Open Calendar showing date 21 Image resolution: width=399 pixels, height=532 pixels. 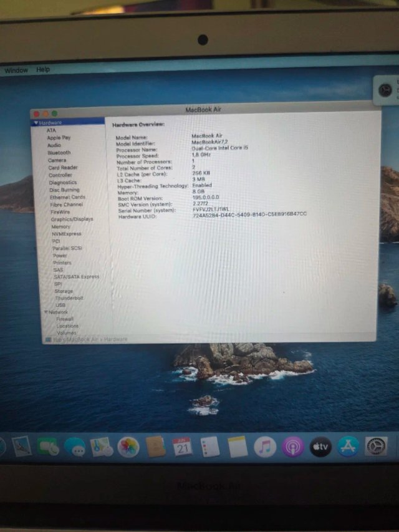coord(182,447)
